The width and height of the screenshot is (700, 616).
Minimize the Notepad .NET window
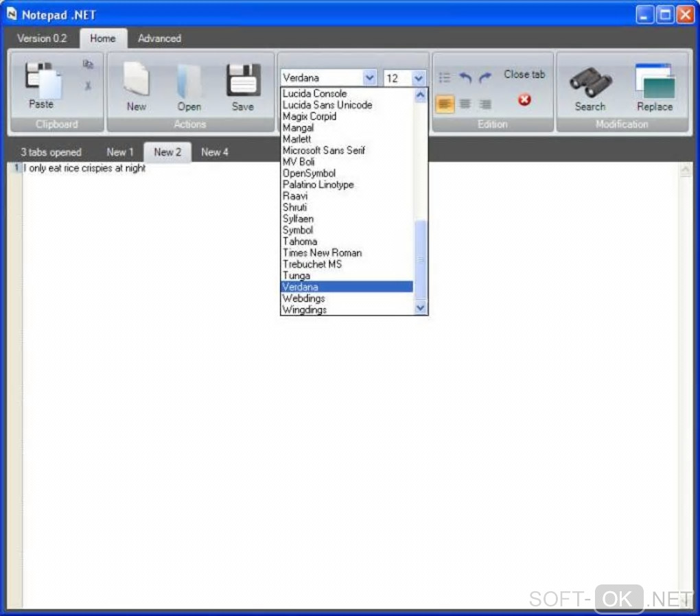point(644,14)
